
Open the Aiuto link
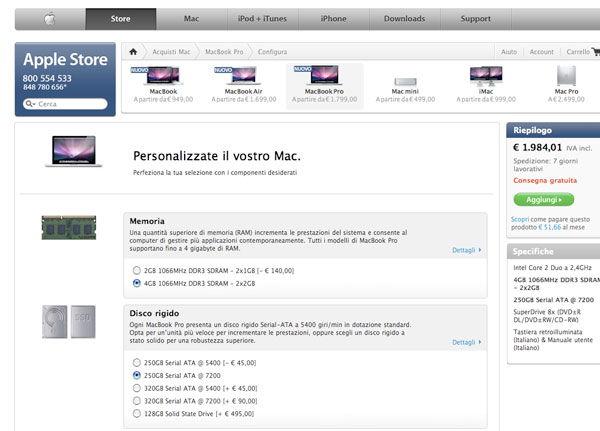[x=509, y=52]
